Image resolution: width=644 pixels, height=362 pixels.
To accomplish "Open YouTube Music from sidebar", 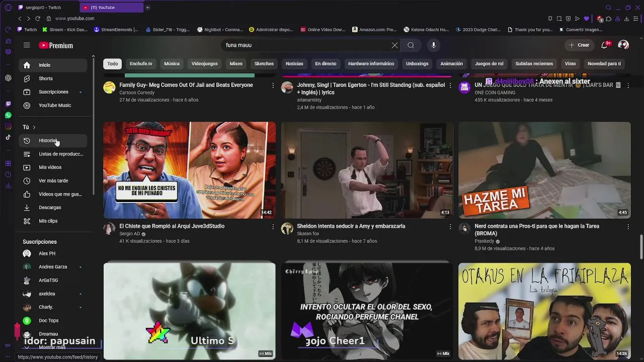I will click(53, 106).
